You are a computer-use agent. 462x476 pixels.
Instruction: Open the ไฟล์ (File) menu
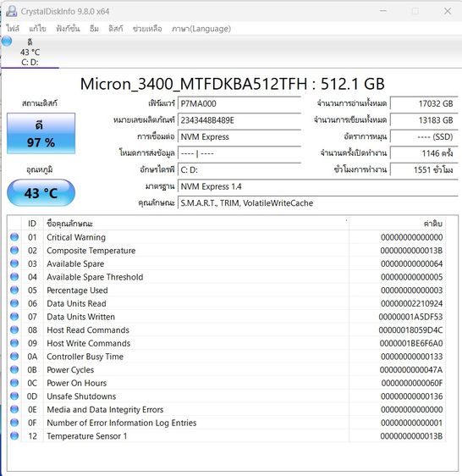coord(13,29)
